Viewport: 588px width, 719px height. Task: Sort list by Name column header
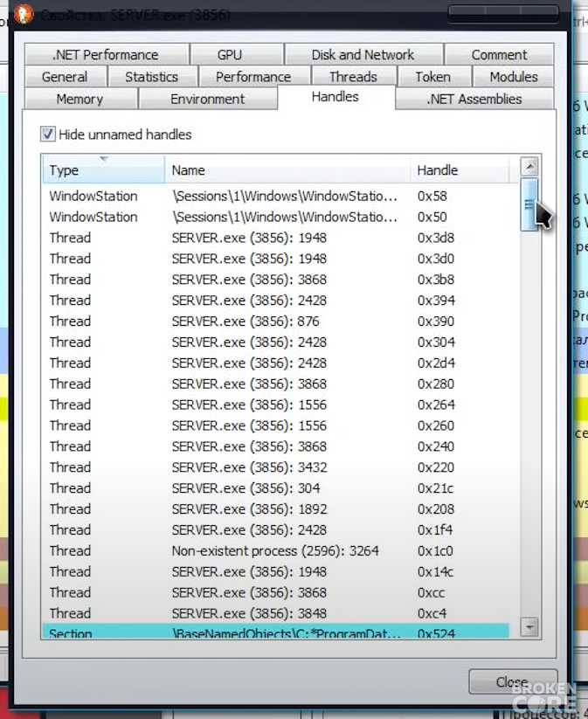tap(287, 170)
